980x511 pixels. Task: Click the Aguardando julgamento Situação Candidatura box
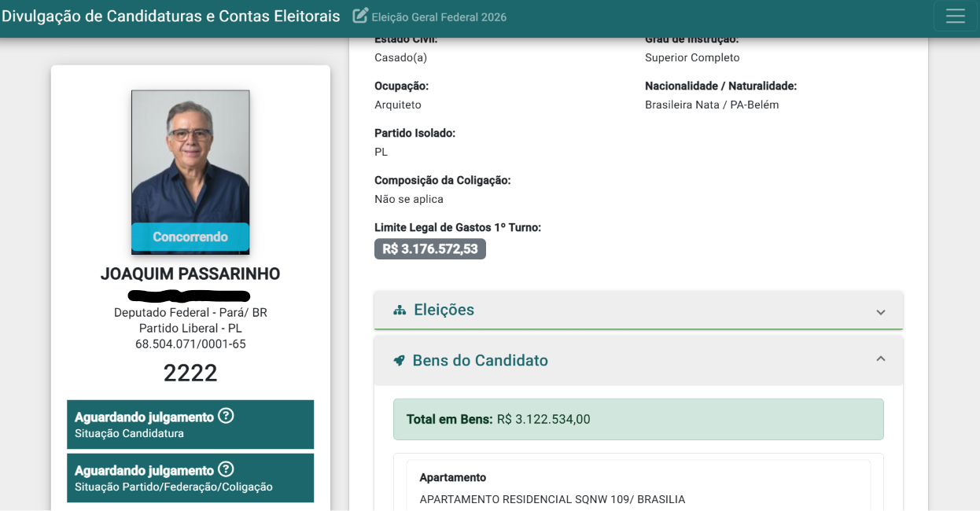pos(190,425)
